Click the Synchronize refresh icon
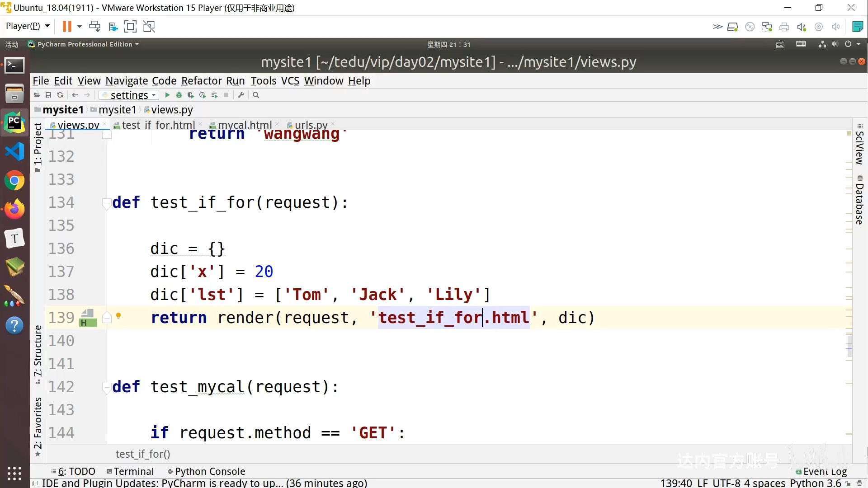The height and width of the screenshot is (488, 868). [60, 95]
